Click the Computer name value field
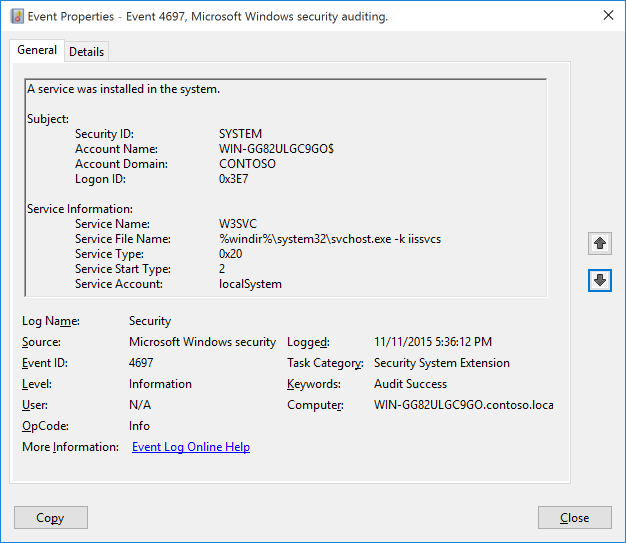 point(463,405)
